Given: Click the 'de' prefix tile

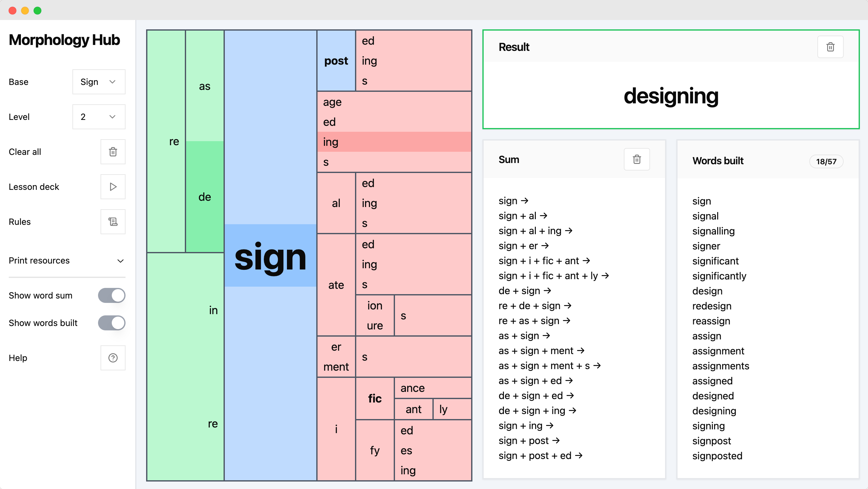Looking at the screenshot, I should pyautogui.click(x=205, y=197).
